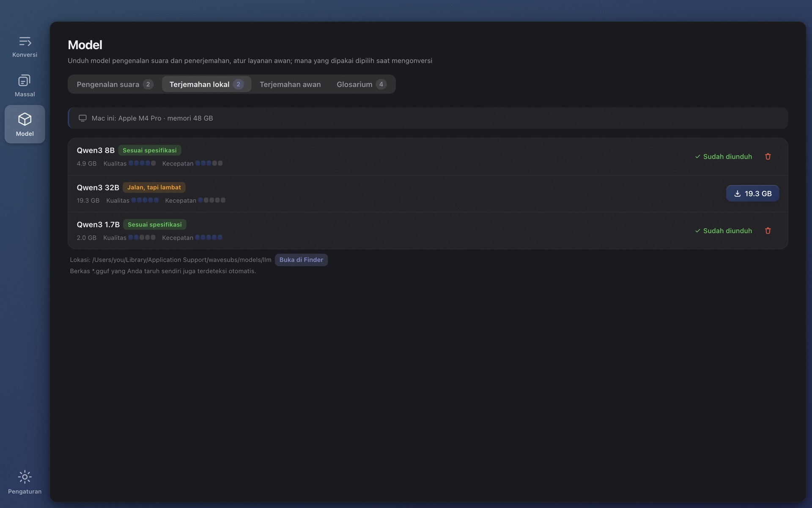Select the Qwen3 32B model name

pos(98,188)
